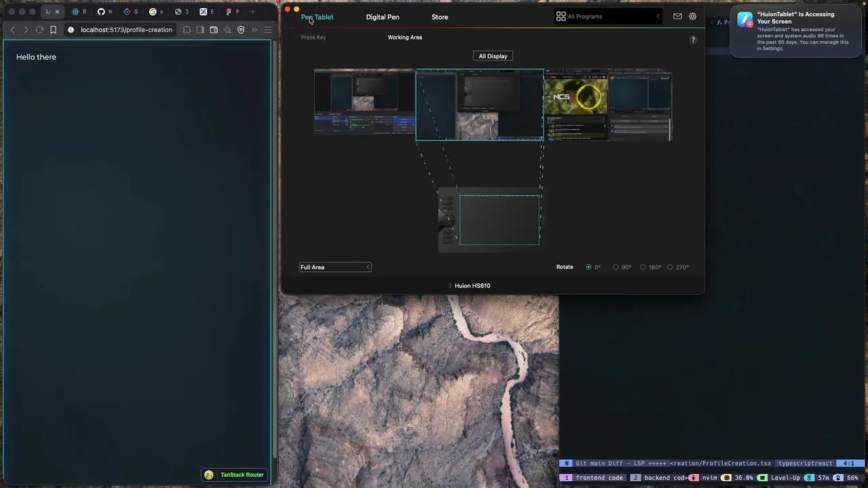This screenshot has height=488, width=868.
Task: Switch to the GitHub tab
Action: pyautogui.click(x=105, y=12)
